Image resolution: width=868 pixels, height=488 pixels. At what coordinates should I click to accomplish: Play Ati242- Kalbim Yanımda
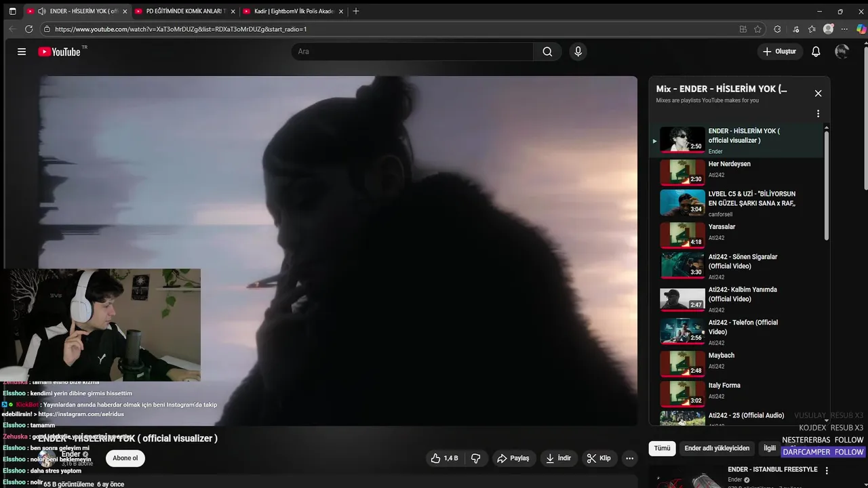pyautogui.click(x=736, y=299)
